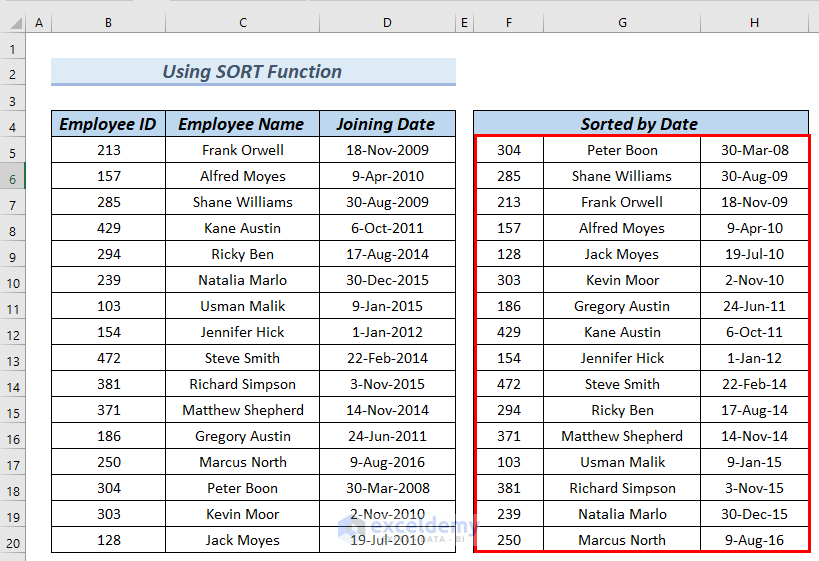This screenshot has width=819, height=561.
Task: Select 'Jennifer Hick' in sorted column G
Action: [622, 358]
